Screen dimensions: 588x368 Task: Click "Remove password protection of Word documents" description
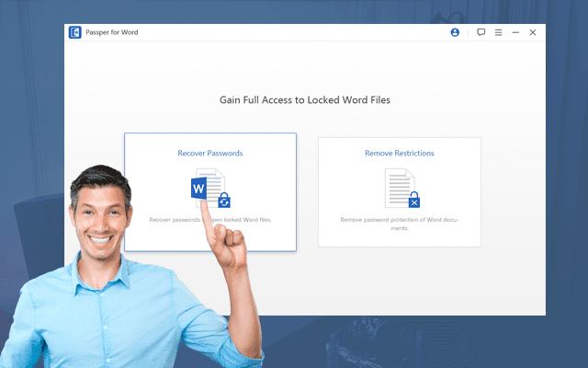[x=400, y=224]
